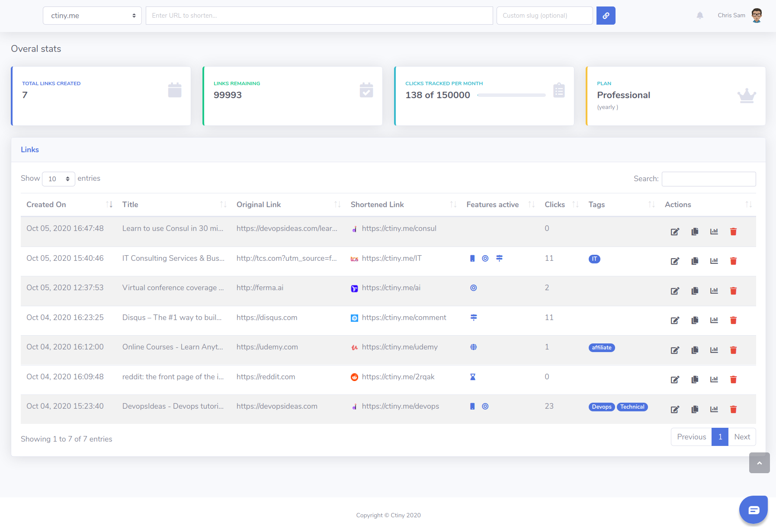
Task: Sort table by Created On column
Action: click(x=69, y=205)
